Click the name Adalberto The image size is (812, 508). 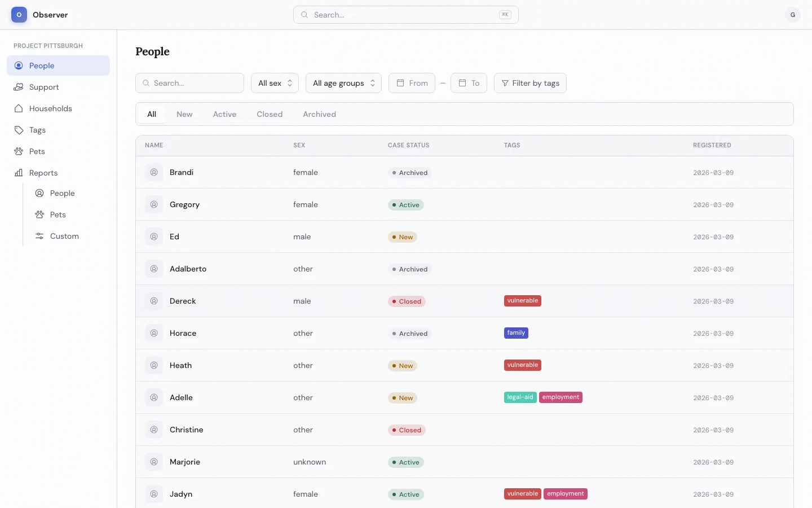pyautogui.click(x=188, y=269)
